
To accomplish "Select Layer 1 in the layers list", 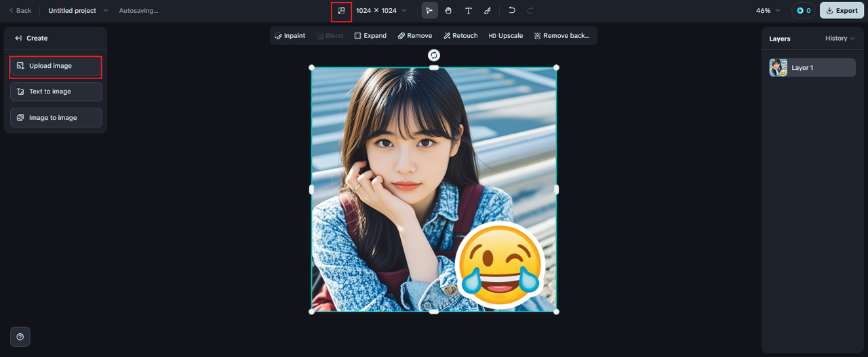I will 812,68.
